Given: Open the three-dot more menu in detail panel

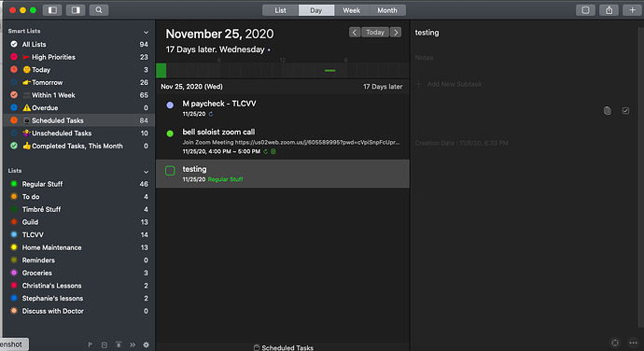Looking at the screenshot, I should 634,343.
